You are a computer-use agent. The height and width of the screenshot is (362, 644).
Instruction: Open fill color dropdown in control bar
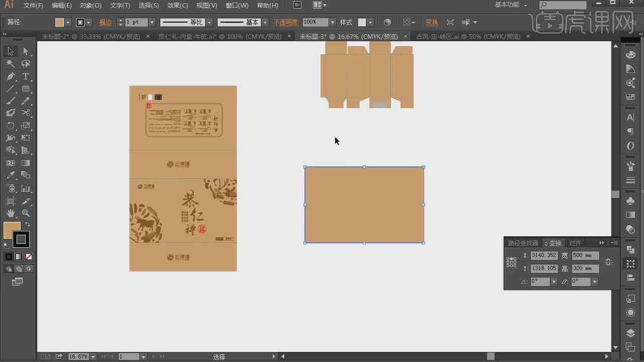(x=68, y=22)
